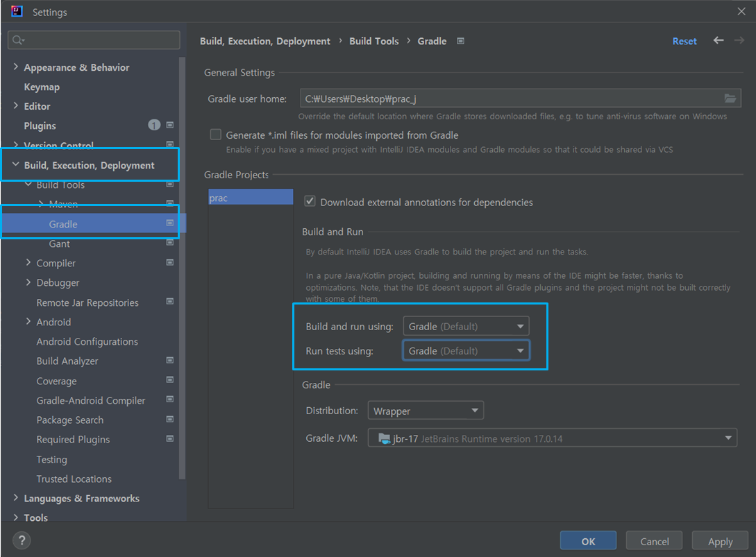This screenshot has height=557, width=756.
Task: Click the settings tree vertical scrollbar
Action: coord(182,268)
